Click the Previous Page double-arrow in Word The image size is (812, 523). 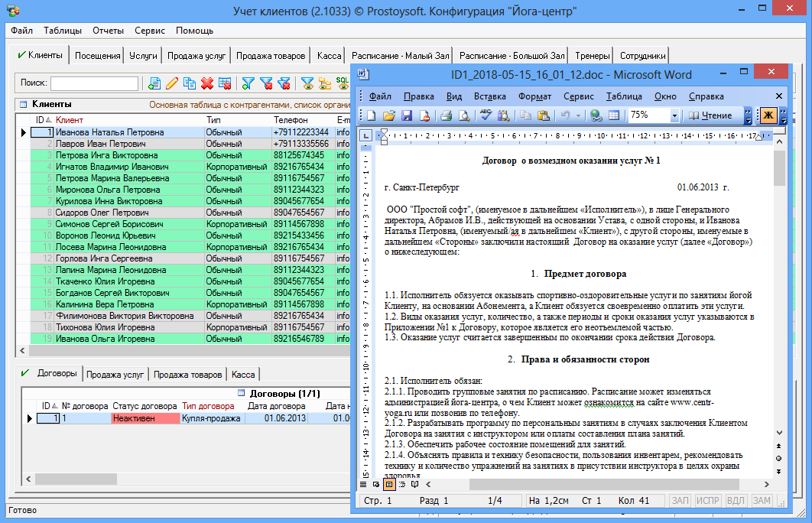pyautogui.click(x=779, y=446)
